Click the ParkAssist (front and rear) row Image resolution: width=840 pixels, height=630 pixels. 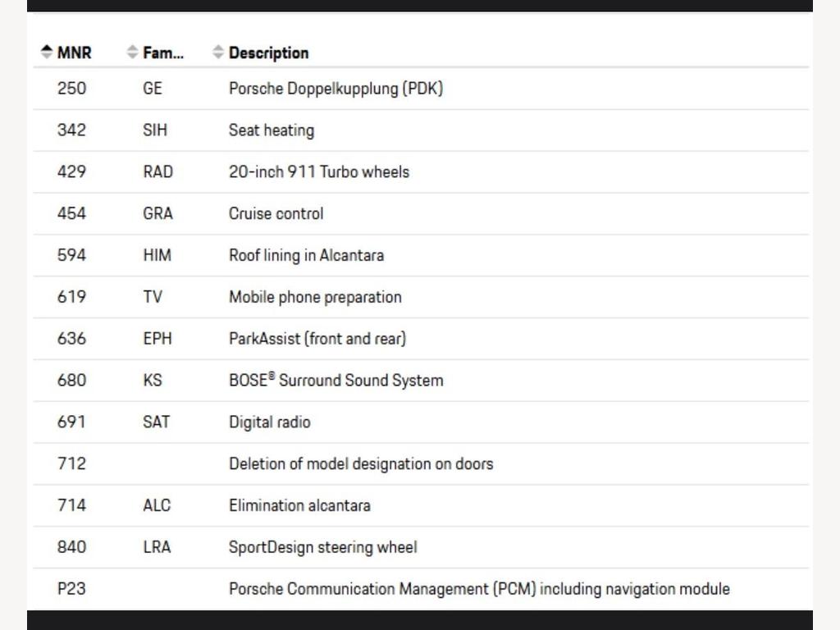421,339
